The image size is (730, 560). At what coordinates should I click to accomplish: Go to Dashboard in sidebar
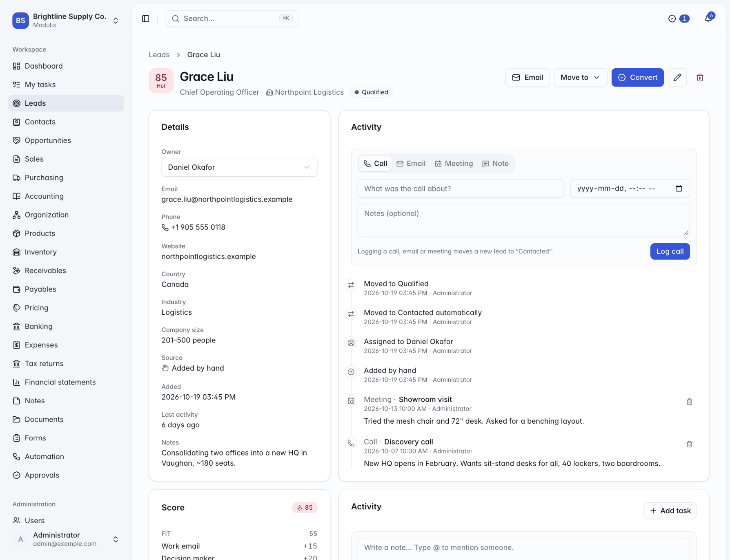[x=66, y=66]
